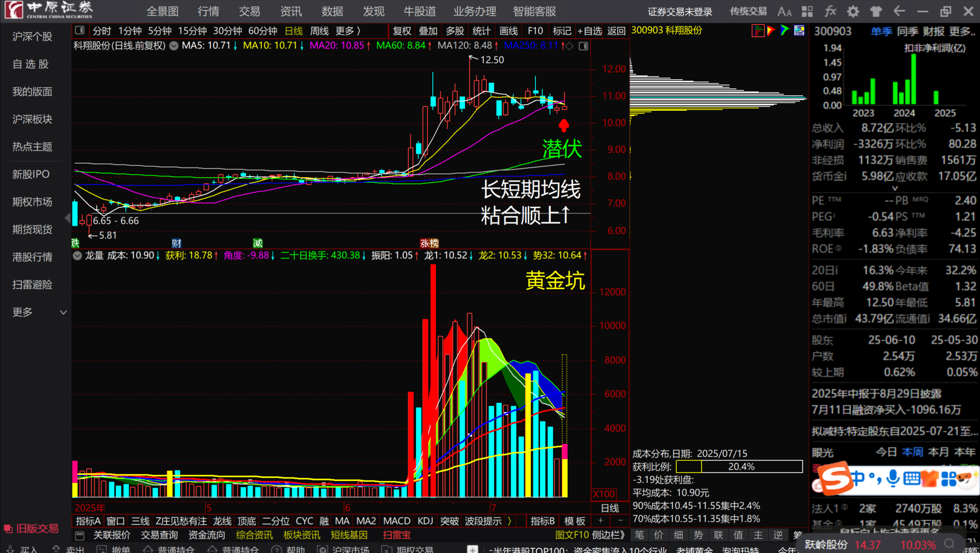
Task: Open the 牛股道 top menu
Action: [x=420, y=11]
